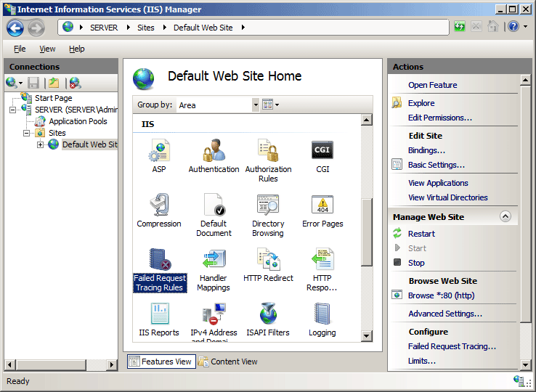Collapse the Manage Web Site section
Viewport: 536px width, 392px height.
point(505,216)
